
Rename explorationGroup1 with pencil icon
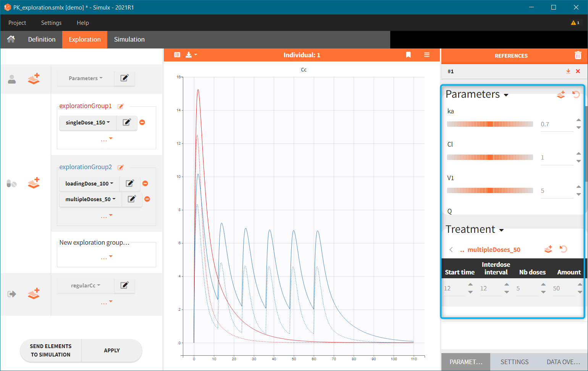pos(121,106)
